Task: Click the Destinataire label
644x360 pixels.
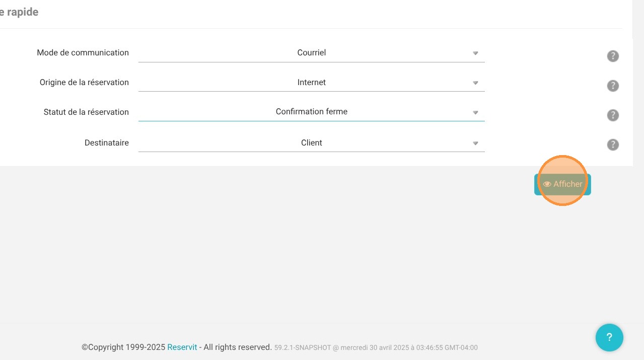Action: [x=106, y=142]
